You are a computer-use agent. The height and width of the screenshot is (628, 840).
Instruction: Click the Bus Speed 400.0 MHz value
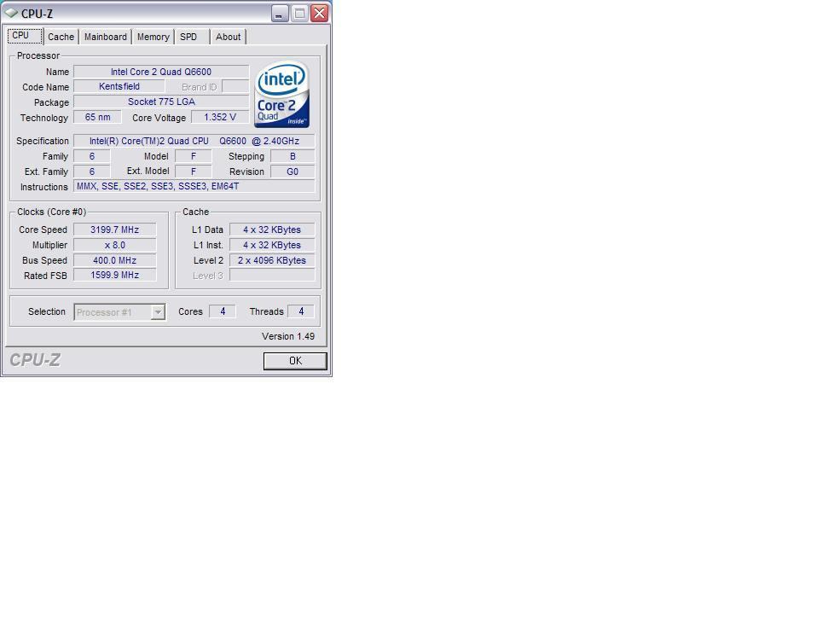click(114, 260)
